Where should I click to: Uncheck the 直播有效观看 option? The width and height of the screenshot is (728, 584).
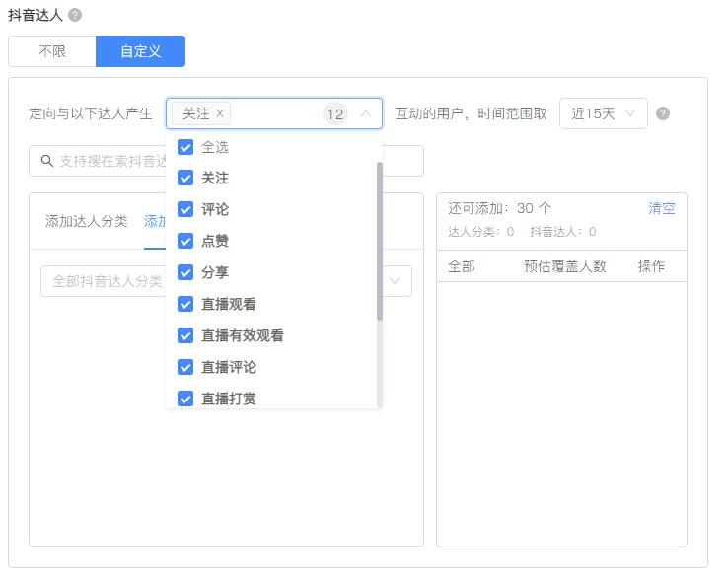point(185,335)
